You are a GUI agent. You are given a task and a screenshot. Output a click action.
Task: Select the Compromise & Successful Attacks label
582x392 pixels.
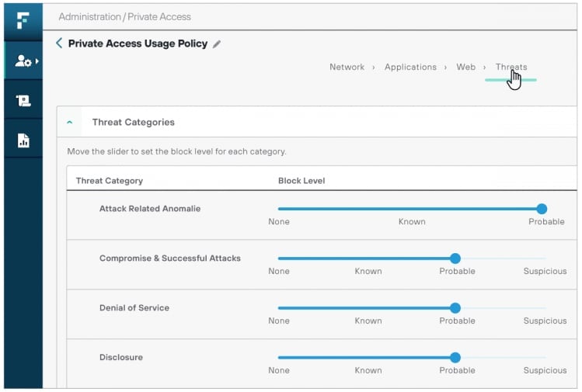click(x=170, y=258)
